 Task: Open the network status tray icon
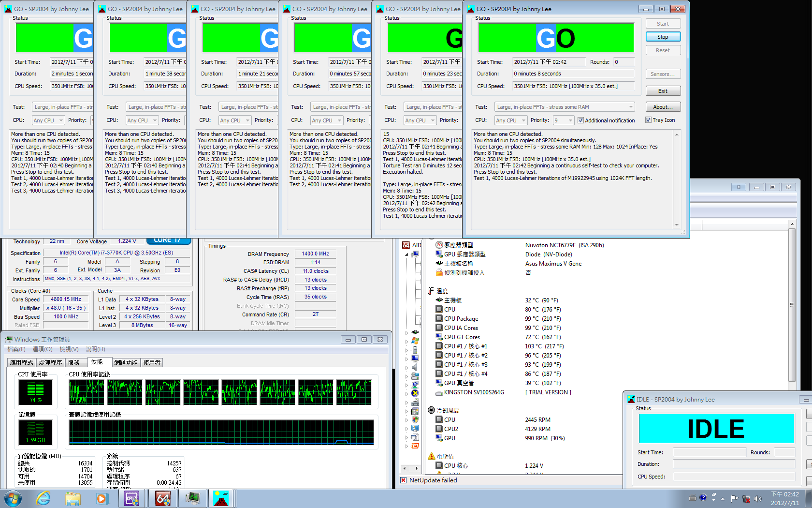coord(746,498)
